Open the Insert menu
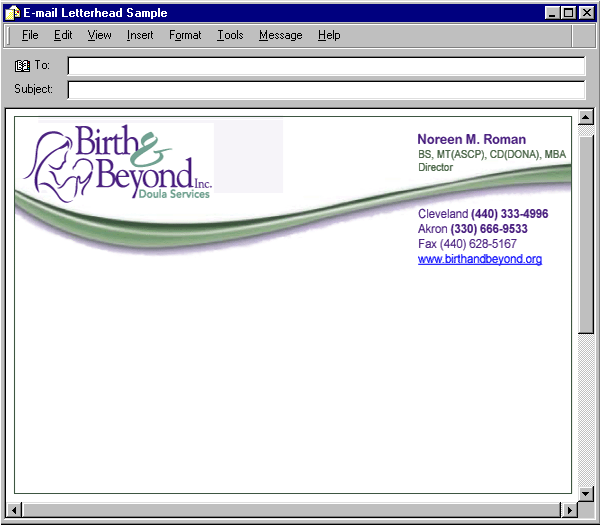The image size is (600, 525). [x=140, y=35]
